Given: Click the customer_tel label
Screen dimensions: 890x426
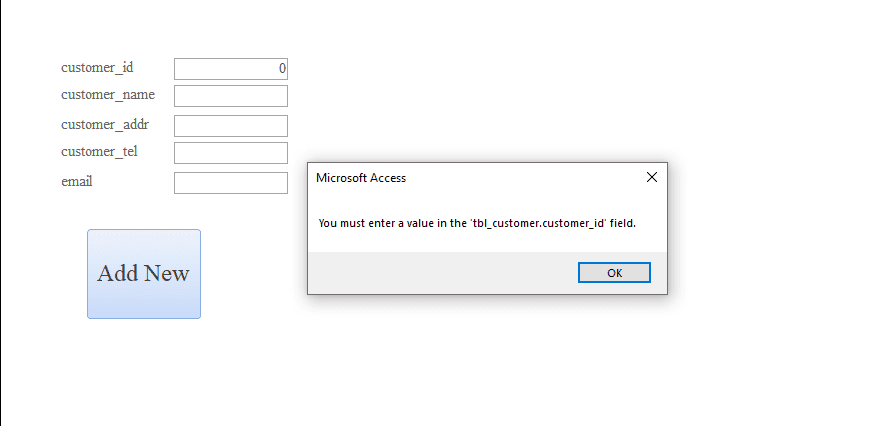Looking at the screenshot, I should pos(99,152).
